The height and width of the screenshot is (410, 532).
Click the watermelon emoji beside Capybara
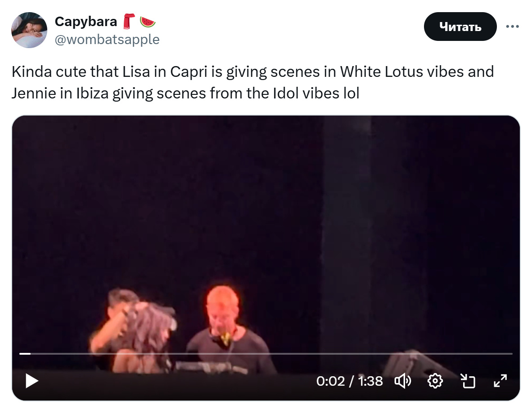tap(148, 22)
